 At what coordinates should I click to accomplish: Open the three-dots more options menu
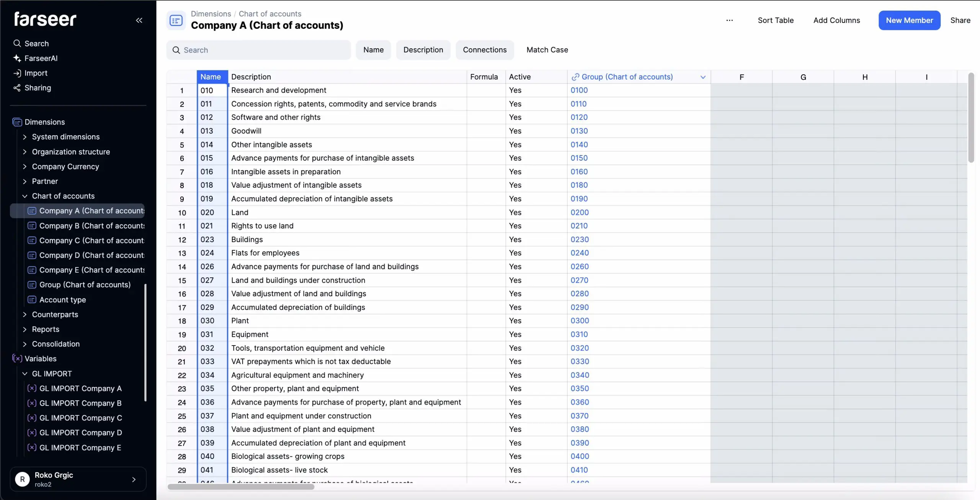729,20
